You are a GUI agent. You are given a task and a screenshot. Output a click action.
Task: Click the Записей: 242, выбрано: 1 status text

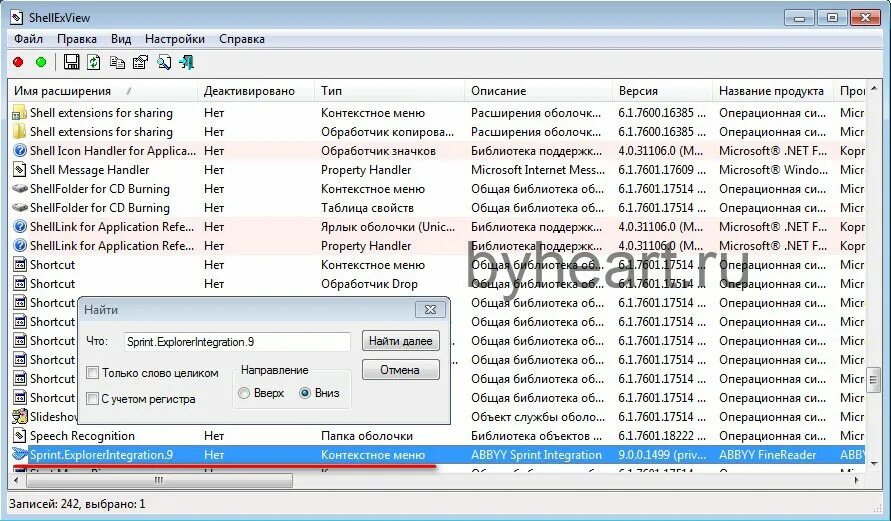click(x=77, y=503)
